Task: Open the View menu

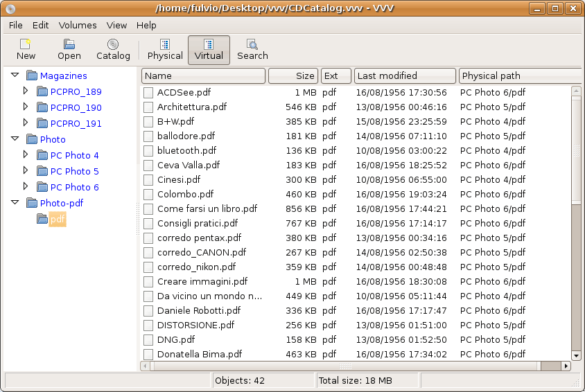Action: tap(116, 26)
